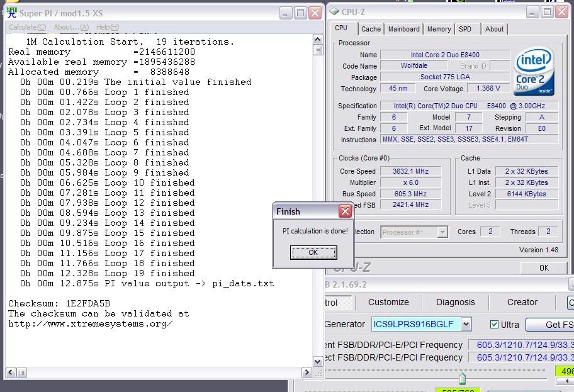Maximize the Super PI window

(301, 13)
